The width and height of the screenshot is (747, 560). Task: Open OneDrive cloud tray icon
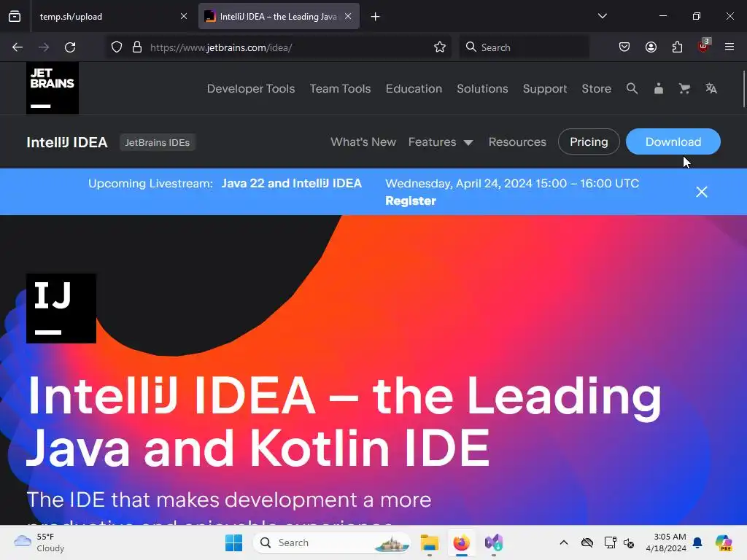point(587,542)
